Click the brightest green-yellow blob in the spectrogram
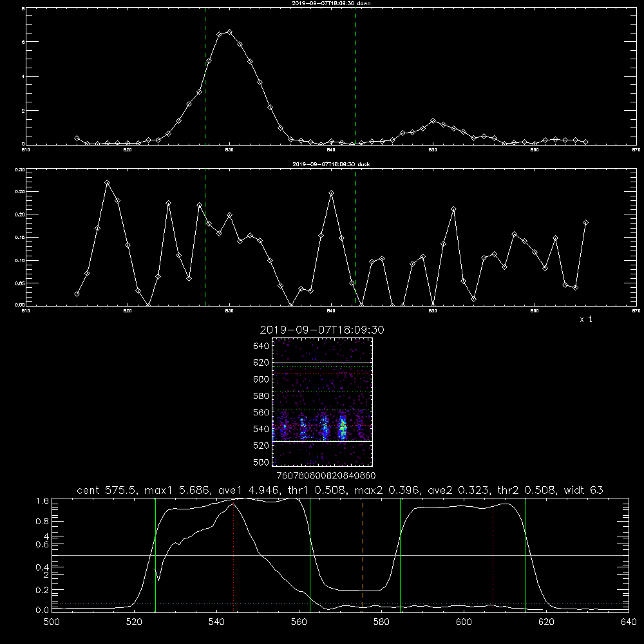Viewport: 644px width, 644px height. coord(342,428)
